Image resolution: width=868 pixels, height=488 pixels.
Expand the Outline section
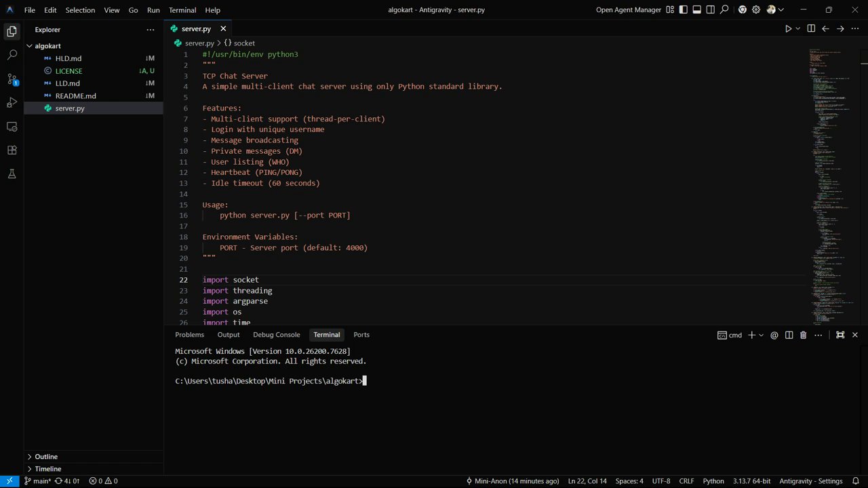pos(46,457)
